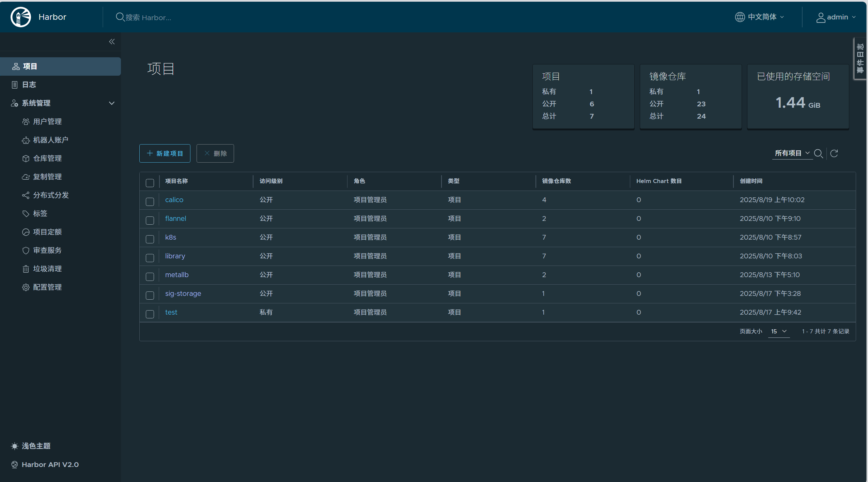Image resolution: width=868 pixels, height=482 pixels.
Task: Check the library project checkbox
Action: pyautogui.click(x=150, y=258)
